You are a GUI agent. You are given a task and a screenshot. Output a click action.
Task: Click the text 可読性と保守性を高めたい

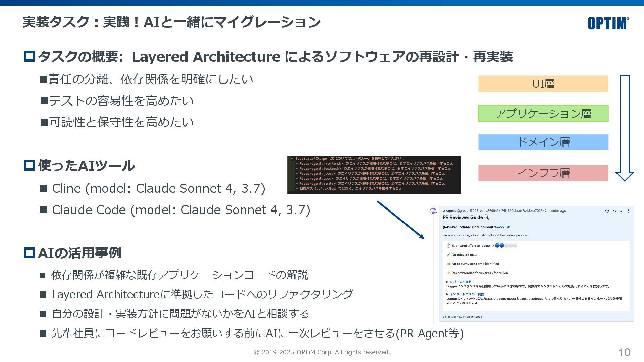point(121,122)
